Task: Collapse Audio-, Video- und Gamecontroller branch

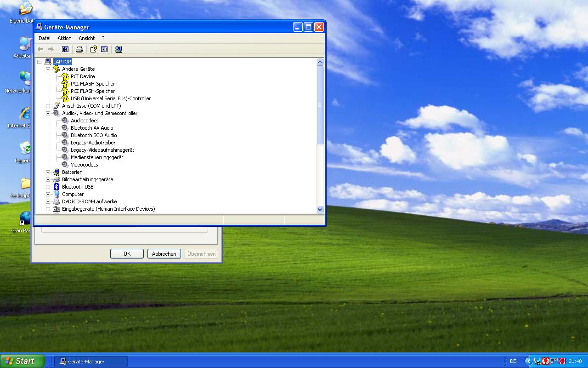Action: tap(48, 113)
